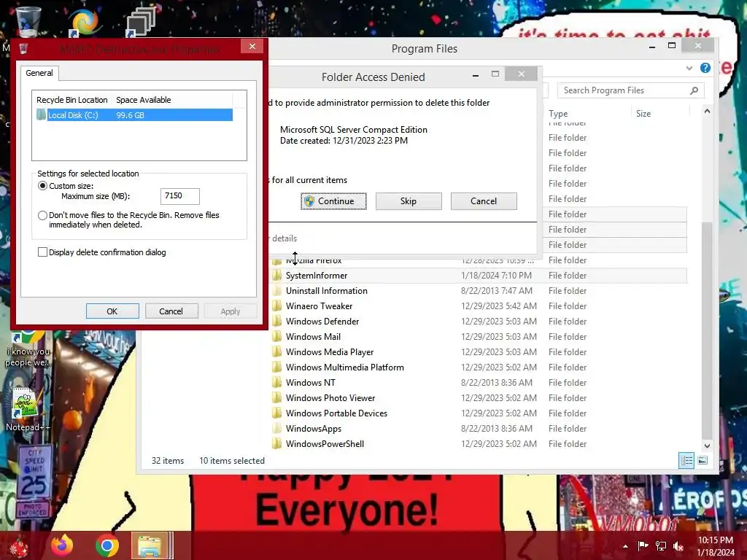Open the Recycle Bin desktop icon
The image size is (747, 560).
(28, 21)
